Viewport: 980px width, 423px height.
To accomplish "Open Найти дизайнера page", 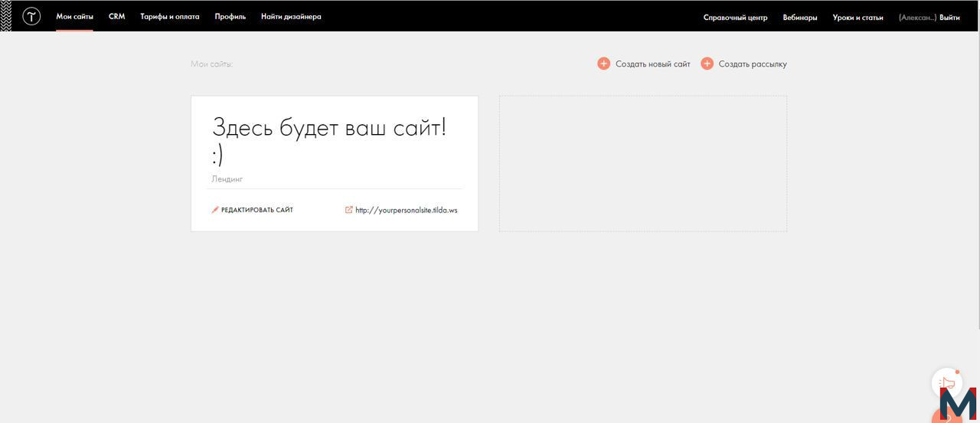I will (291, 17).
